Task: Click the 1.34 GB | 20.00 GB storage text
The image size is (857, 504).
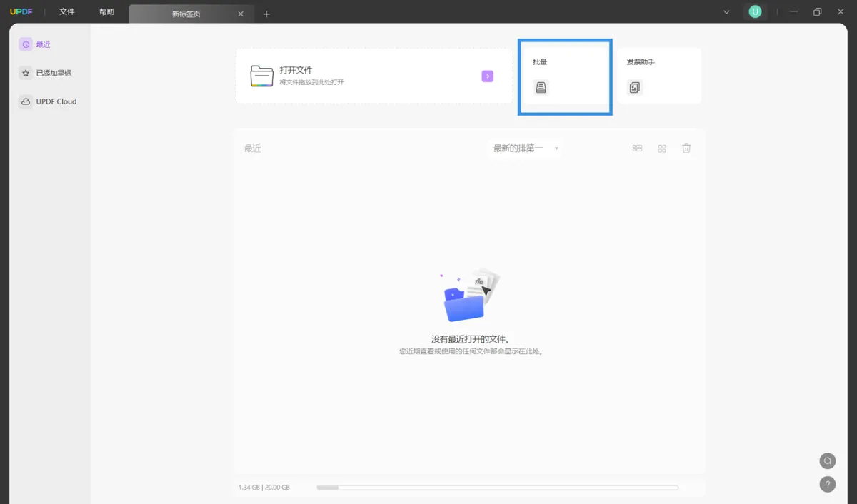Action: point(264,488)
